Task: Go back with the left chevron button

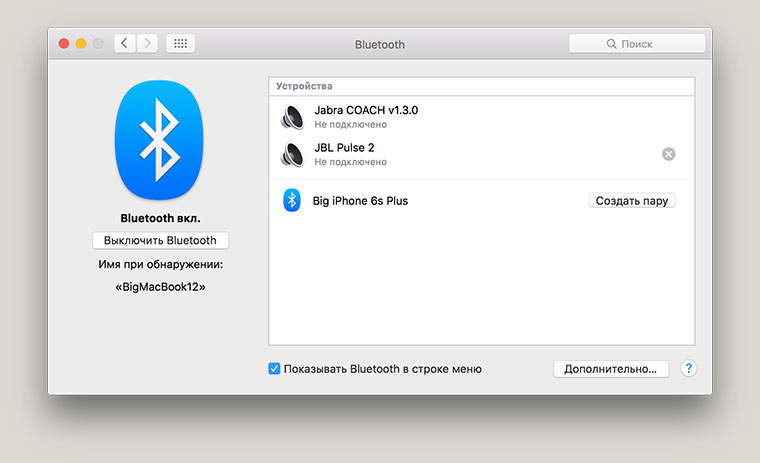Action: click(125, 43)
